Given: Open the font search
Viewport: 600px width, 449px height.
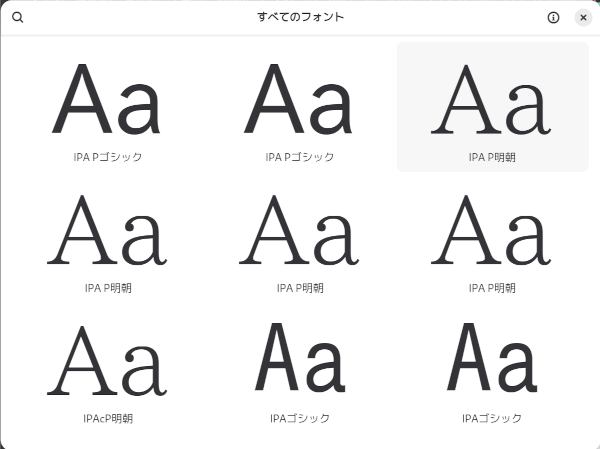Looking at the screenshot, I should 17,17.
